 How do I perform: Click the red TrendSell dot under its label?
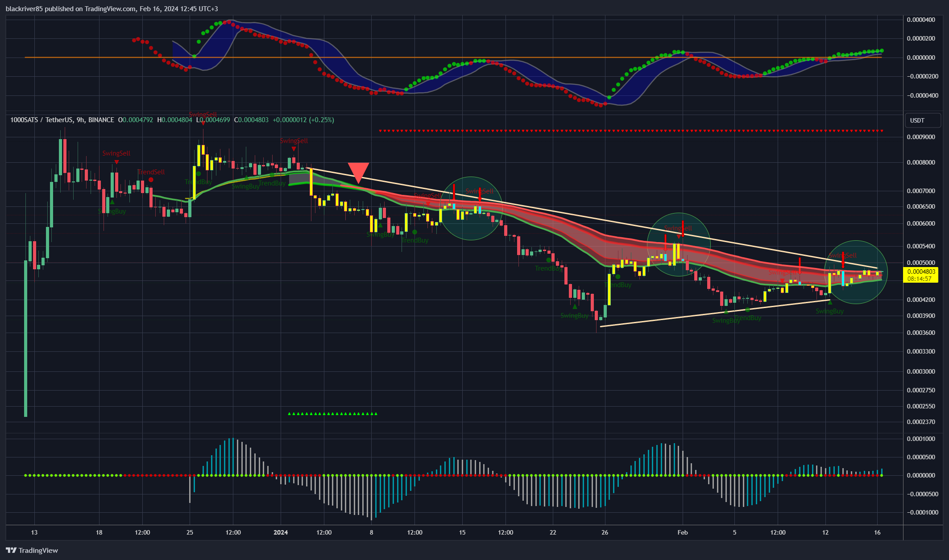point(151,180)
